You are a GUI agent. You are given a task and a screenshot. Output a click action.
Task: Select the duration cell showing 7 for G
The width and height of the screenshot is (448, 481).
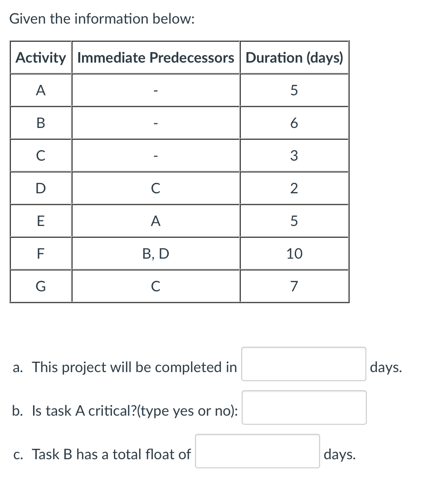point(294,286)
